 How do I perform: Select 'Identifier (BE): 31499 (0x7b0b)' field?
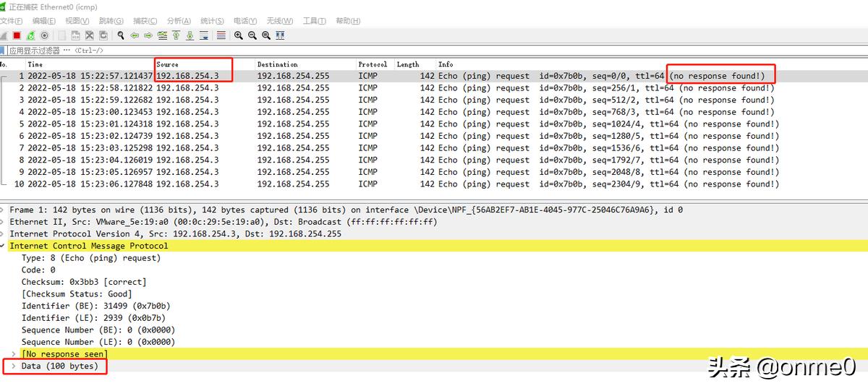point(96,306)
